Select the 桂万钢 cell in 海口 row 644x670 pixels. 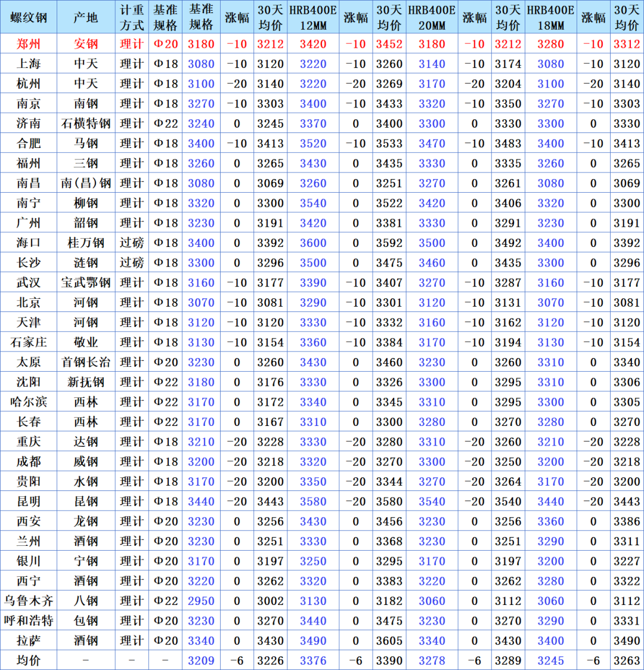(x=86, y=243)
